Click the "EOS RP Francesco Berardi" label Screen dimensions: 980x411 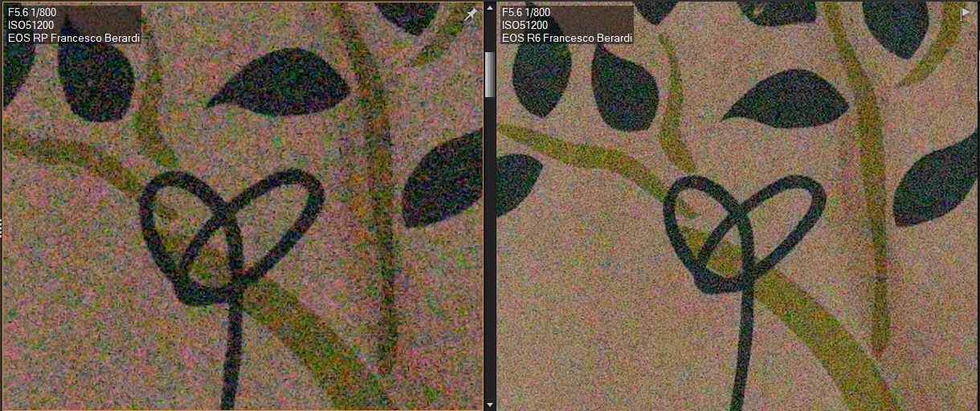point(72,38)
